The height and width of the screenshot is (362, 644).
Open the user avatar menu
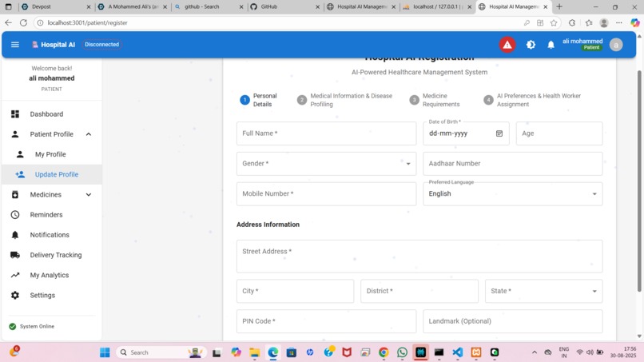click(x=616, y=45)
